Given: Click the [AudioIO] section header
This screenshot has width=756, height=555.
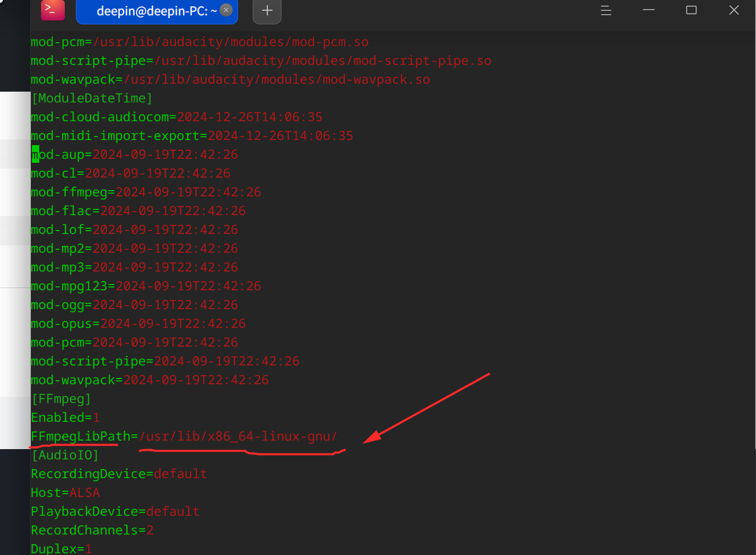Looking at the screenshot, I should [x=65, y=455].
